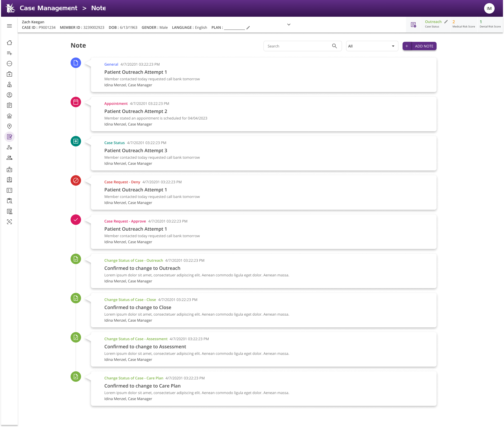Expand member details chevron in header
The width and height of the screenshot is (504, 427).
point(289,25)
